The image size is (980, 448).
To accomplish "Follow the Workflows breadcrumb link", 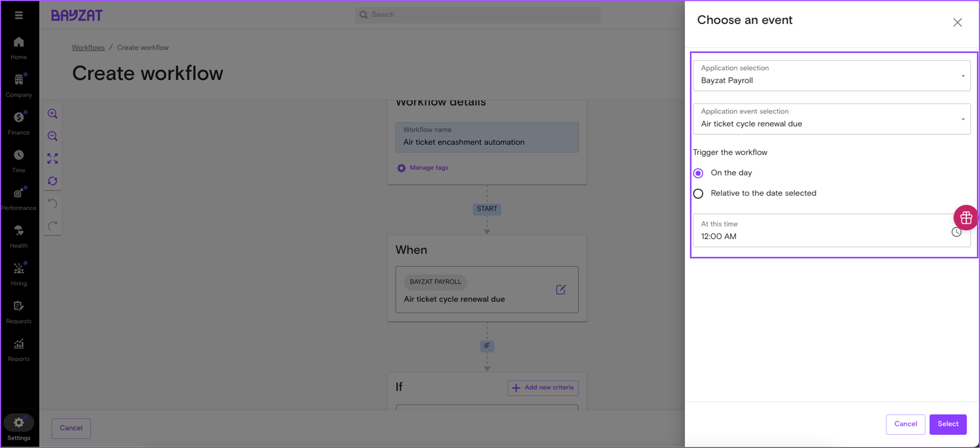I will (88, 47).
